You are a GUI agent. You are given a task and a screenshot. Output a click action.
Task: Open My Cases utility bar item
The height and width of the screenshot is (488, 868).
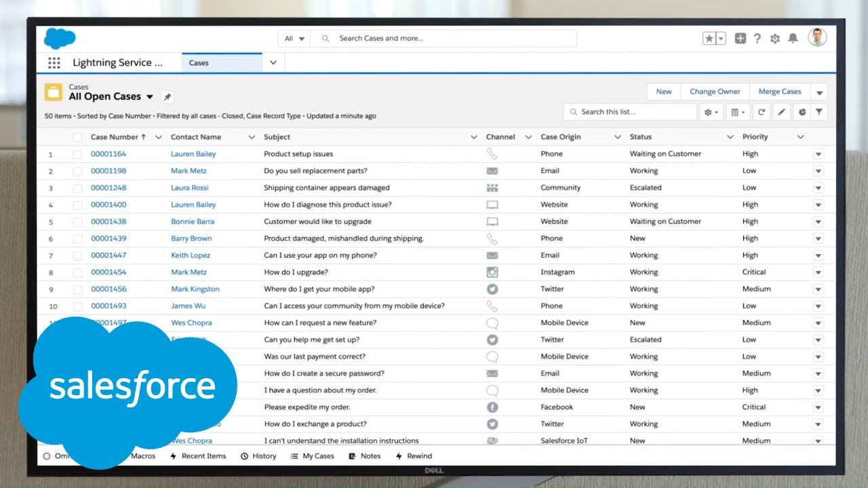coord(313,456)
